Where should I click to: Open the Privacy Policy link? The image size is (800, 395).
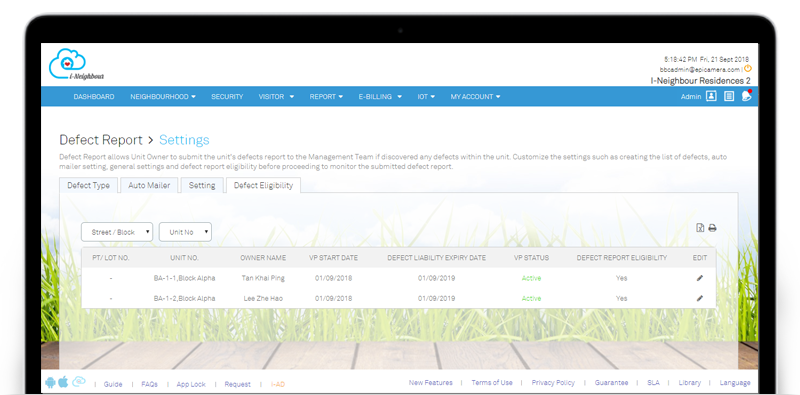coord(553,383)
